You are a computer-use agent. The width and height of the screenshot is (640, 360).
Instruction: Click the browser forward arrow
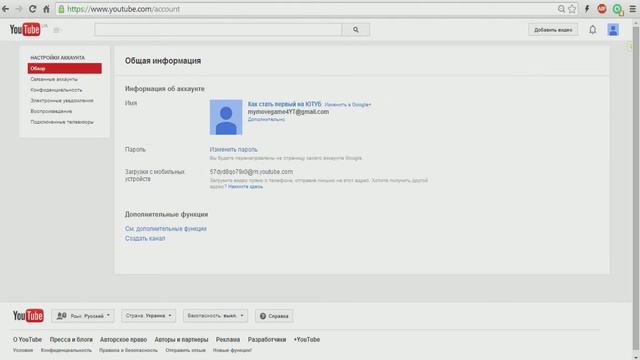(x=19, y=9)
